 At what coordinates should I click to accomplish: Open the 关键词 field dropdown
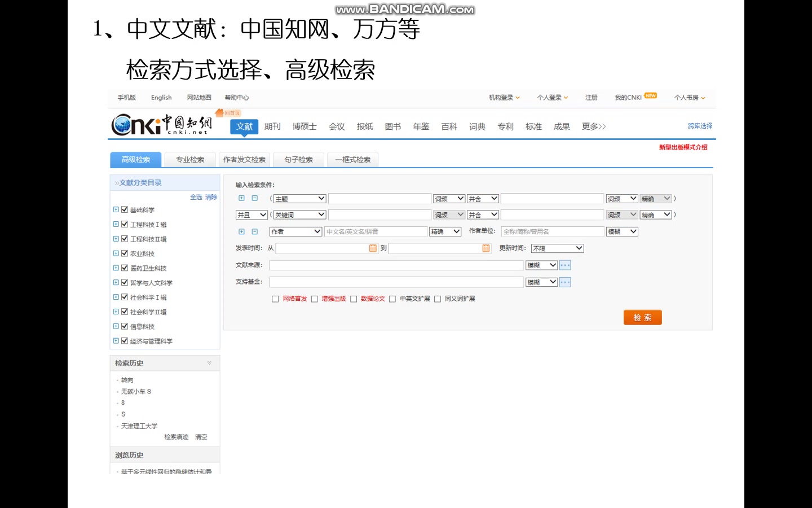click(300, 215)
